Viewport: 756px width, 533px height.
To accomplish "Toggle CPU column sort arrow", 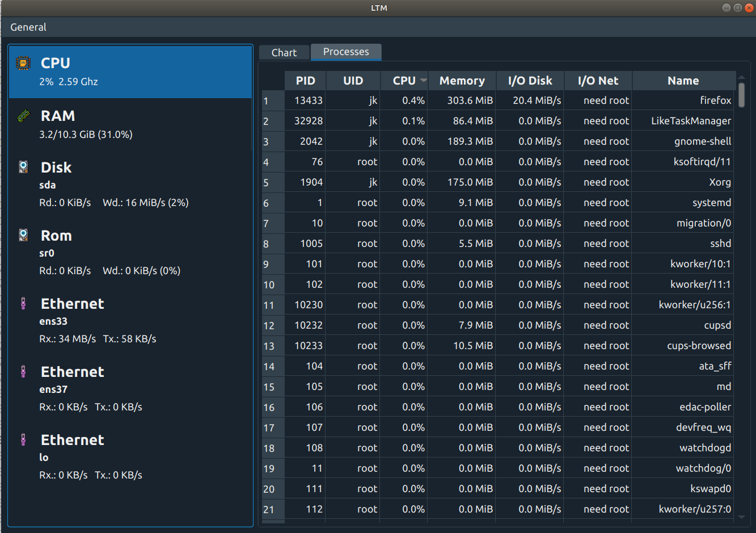I will 423,81.
